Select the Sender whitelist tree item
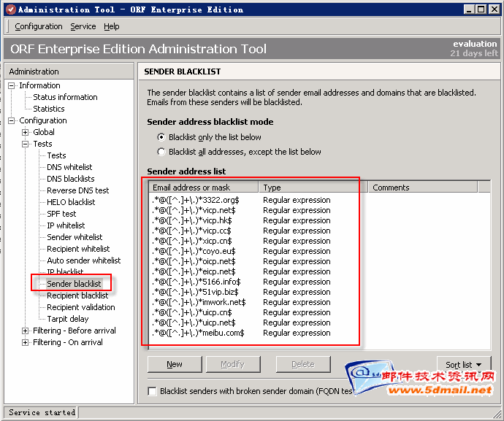Viewport: 504px width, 421px height. point(75,237)
